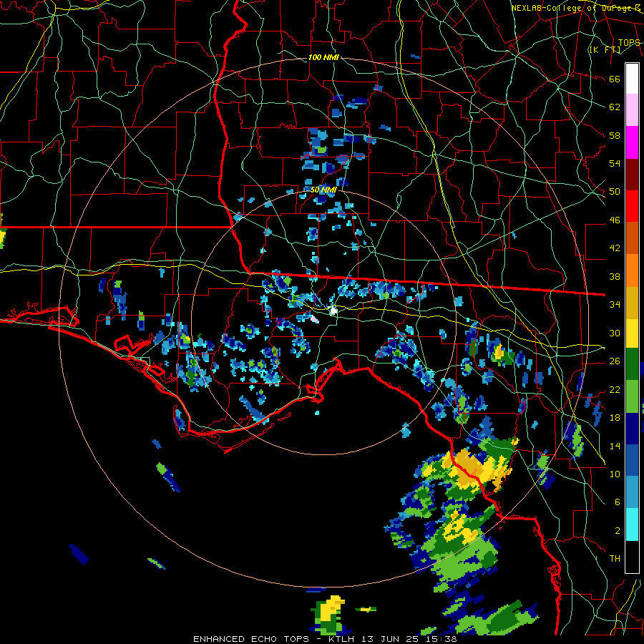Click the light green legend swatch

(632, 396)
